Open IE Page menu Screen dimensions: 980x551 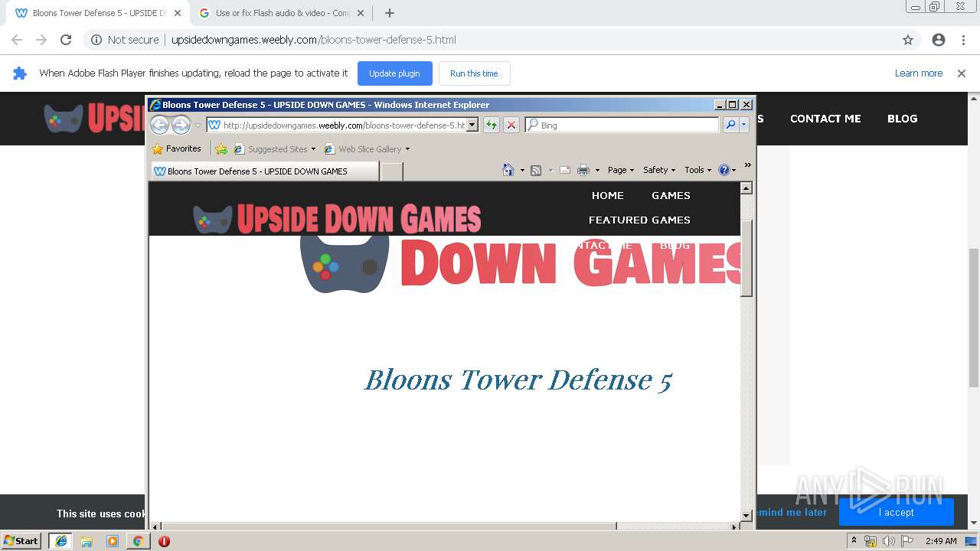(621, 170)
